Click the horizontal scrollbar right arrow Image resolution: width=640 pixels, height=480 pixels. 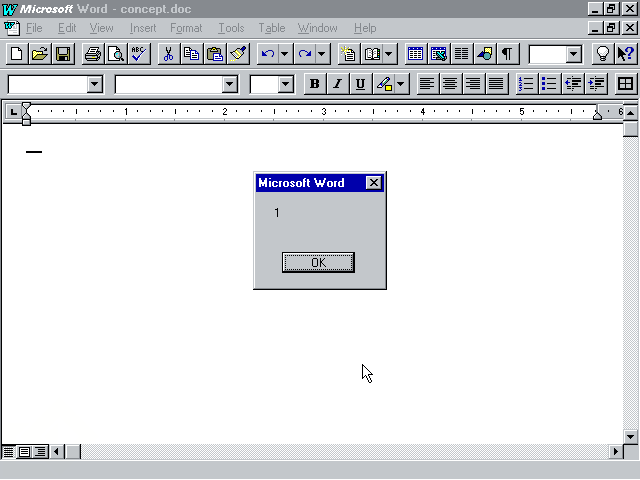616,451
